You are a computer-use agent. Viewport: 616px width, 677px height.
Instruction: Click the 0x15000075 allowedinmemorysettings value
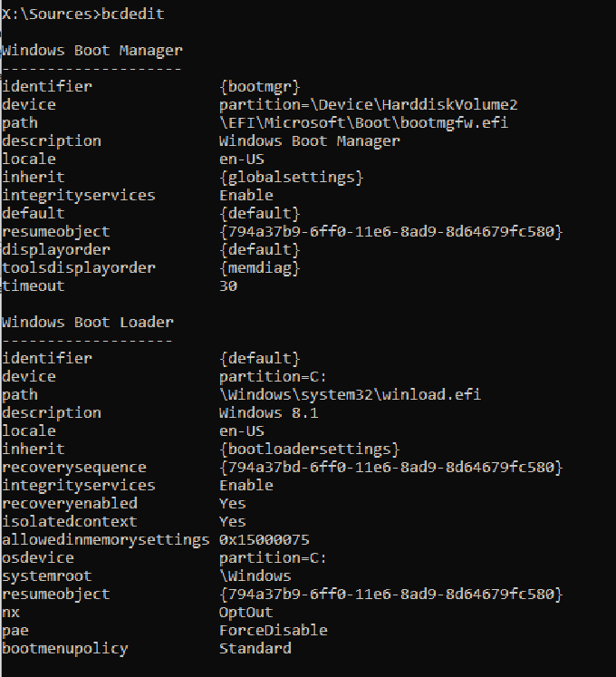pyautogui.click(x=264, y=539)
